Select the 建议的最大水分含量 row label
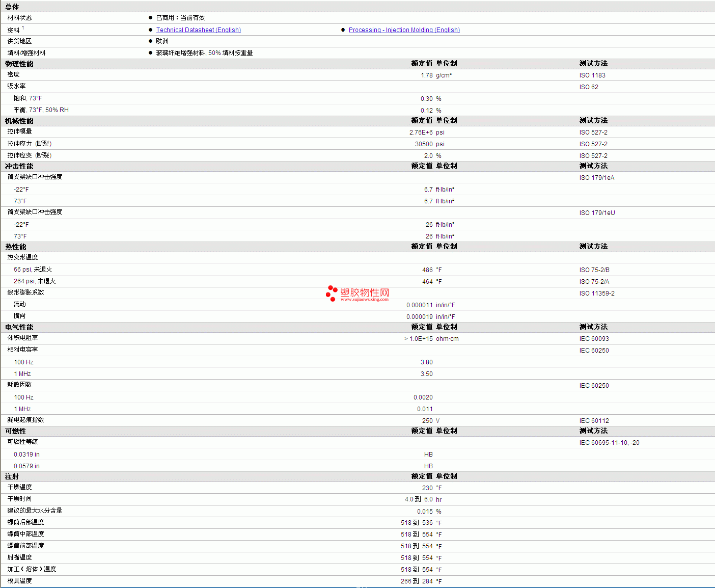715x588 pixels. [35, 511]
